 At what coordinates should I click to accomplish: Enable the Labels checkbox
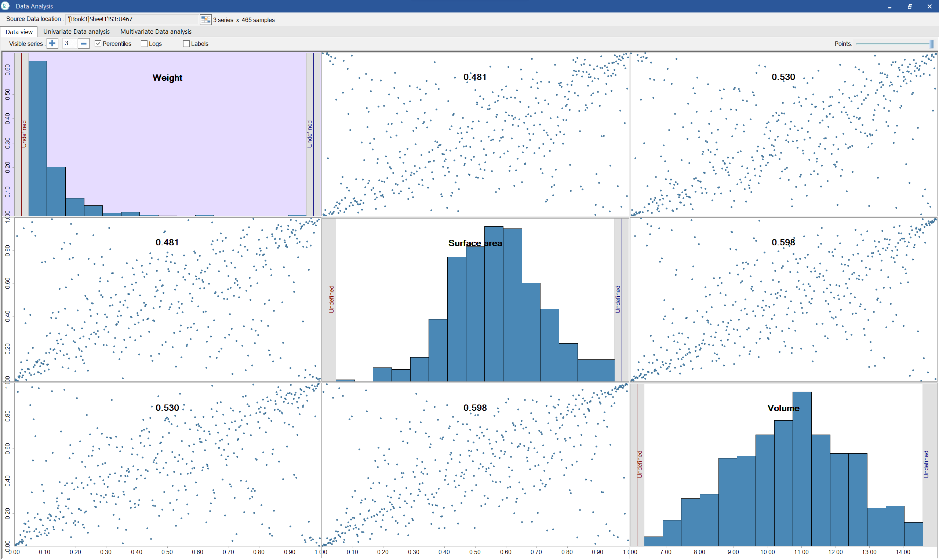click(x=186, y=43)
